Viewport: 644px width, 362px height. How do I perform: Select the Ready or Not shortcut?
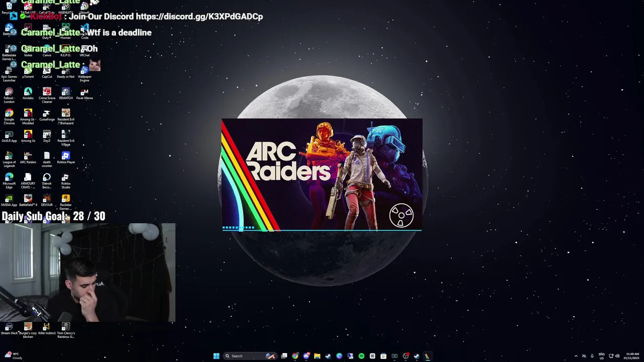(66, 72)
